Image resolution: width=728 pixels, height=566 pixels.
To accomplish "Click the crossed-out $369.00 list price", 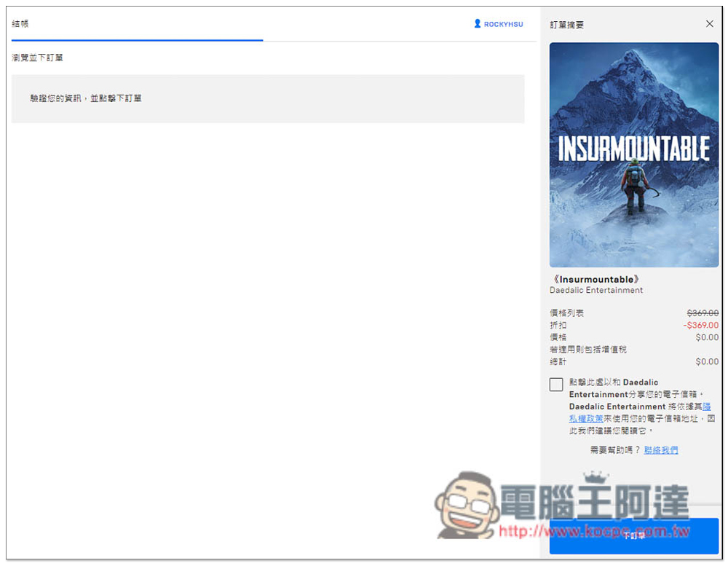I will [x=703, y=313].
